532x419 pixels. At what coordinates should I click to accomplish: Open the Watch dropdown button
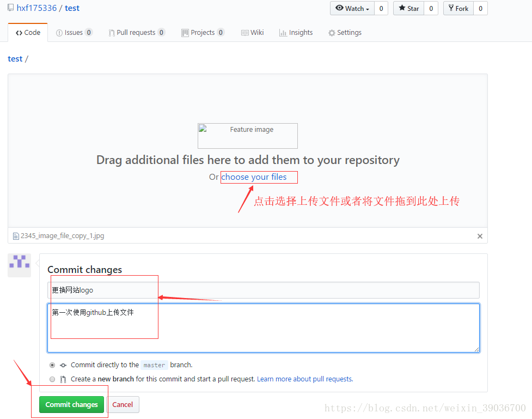pyautogui.click(x=352, y=9)
